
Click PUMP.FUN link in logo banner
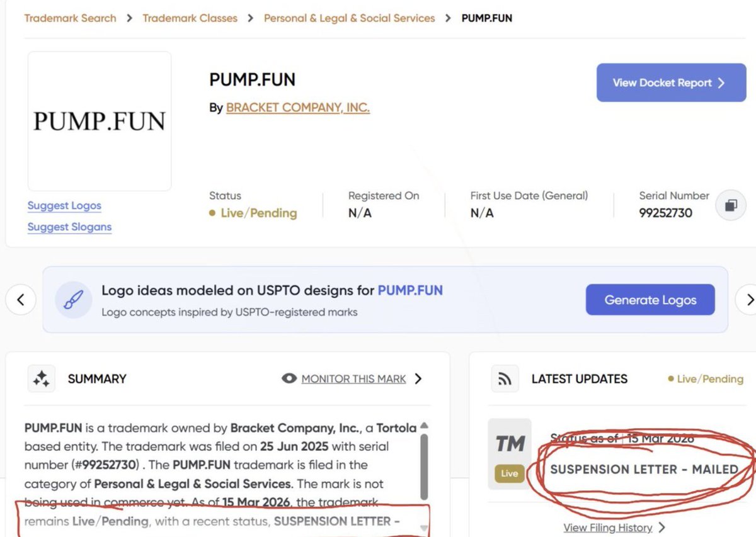pyautogui.click(x=410, y=291)
